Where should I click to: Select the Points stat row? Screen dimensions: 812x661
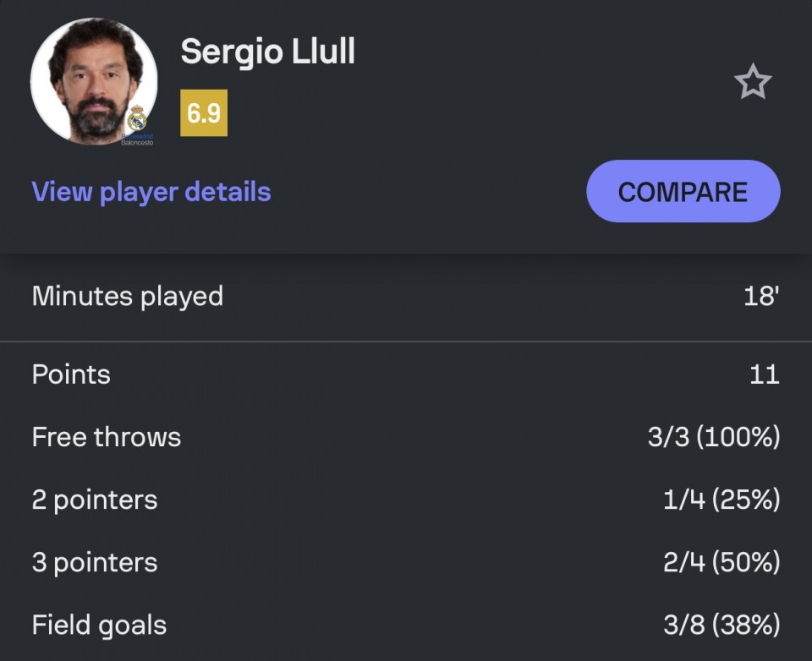click(x=406, y=374)
